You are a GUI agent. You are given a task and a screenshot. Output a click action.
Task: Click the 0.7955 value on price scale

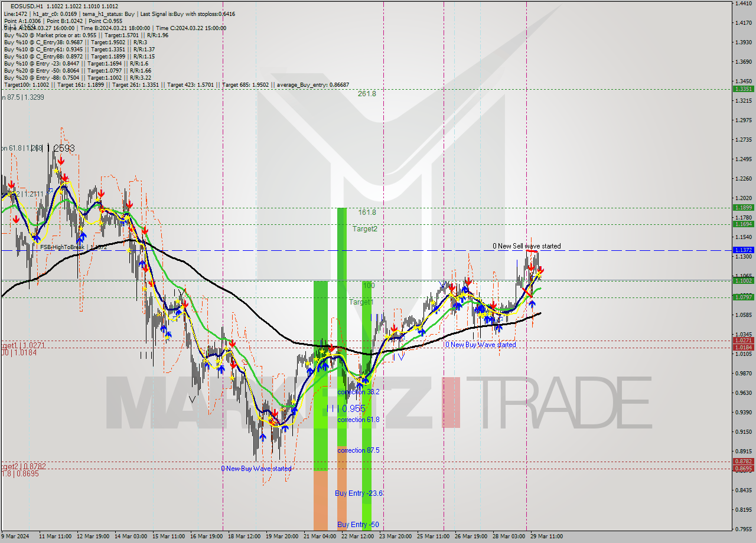742,529
